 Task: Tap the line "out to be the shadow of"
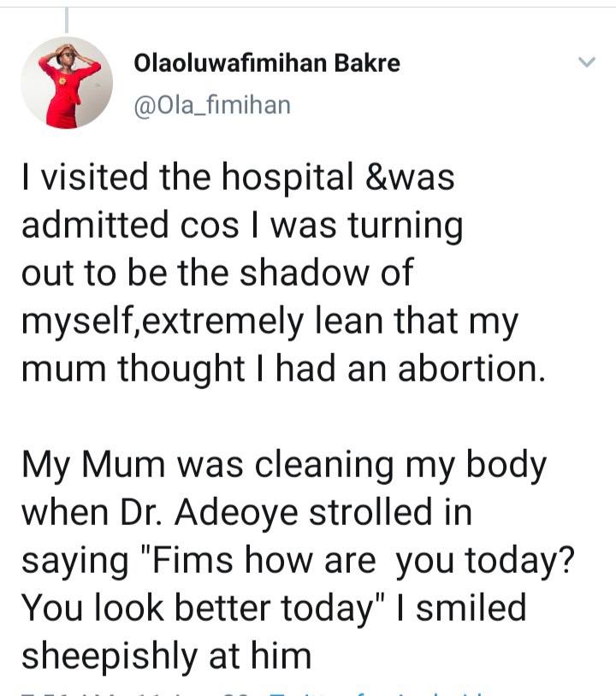[x=217, y=272]
